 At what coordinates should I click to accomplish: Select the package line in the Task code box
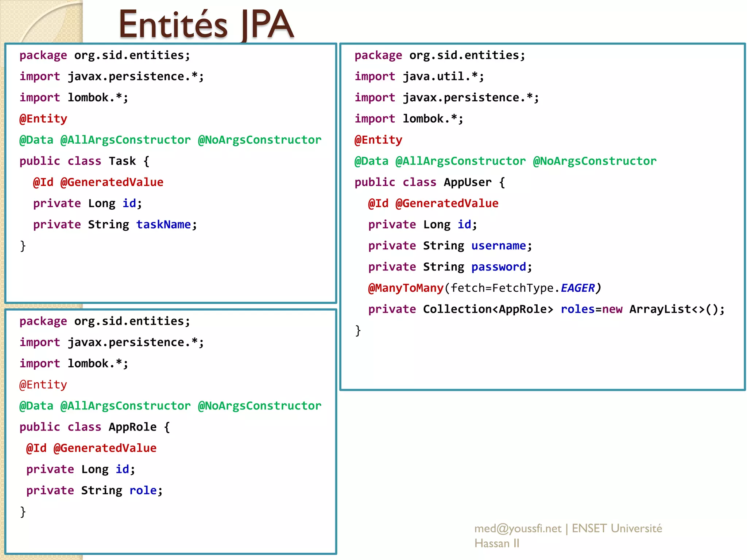pyautogui.click(x=105, y=55)
